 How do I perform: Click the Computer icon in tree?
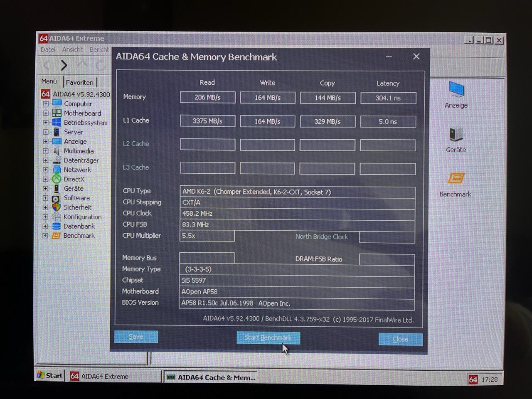(57, 103)
